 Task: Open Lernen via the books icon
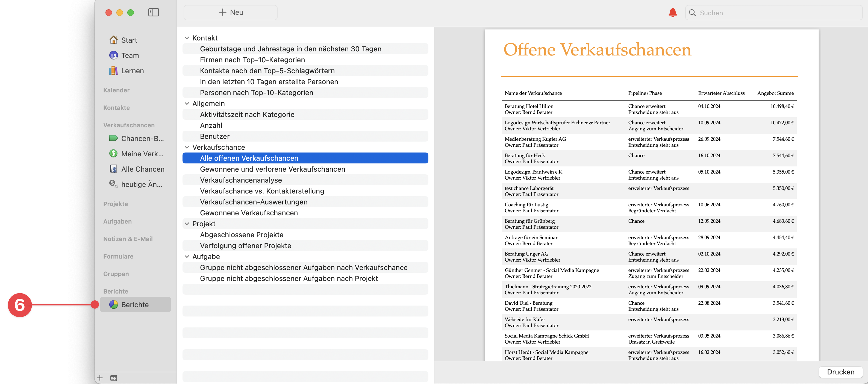pos(114,71)
